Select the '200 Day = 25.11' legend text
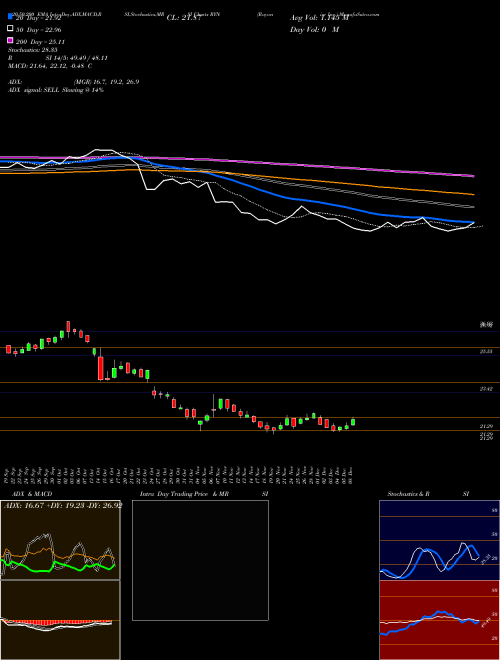500x660 pixels. (x=41, y=42)
